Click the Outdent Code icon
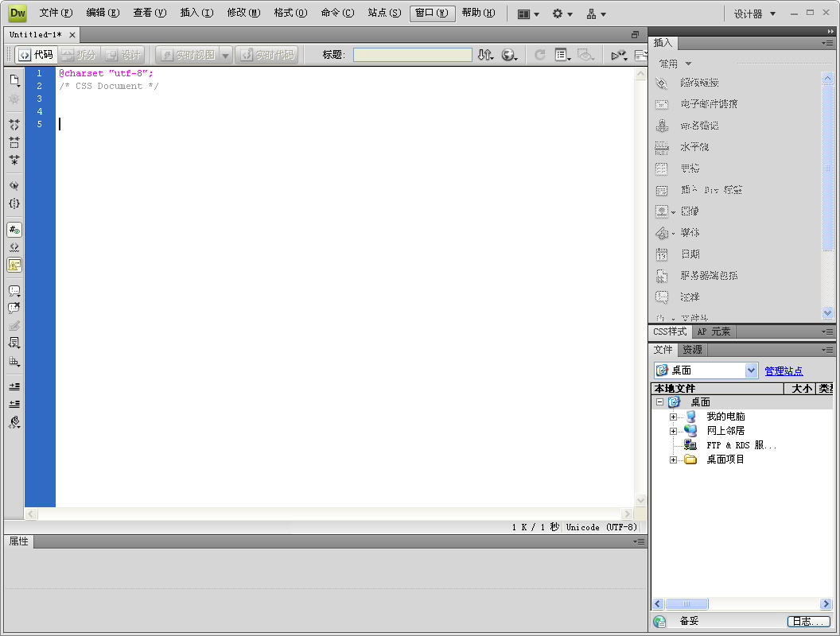This screenshot has height=636, width=840. [14, 404]
